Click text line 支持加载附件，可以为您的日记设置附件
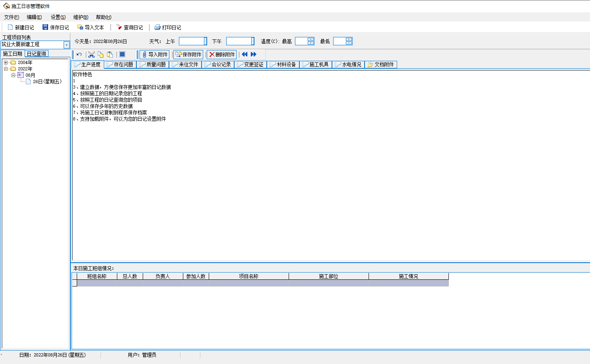The width and height of the screenshot is (590, 364). click(x=123, y=119)
